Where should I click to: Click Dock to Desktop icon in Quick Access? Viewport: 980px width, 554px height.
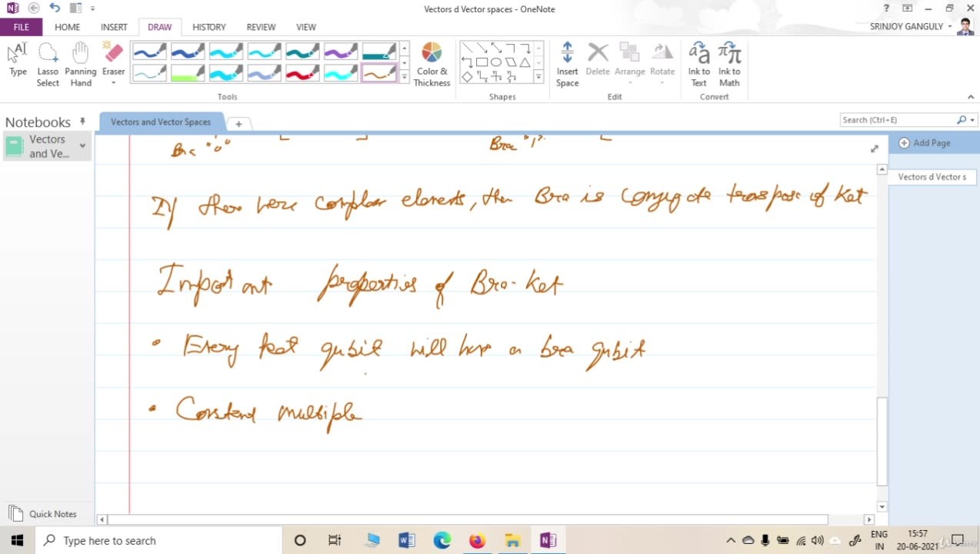coord(75,8)
